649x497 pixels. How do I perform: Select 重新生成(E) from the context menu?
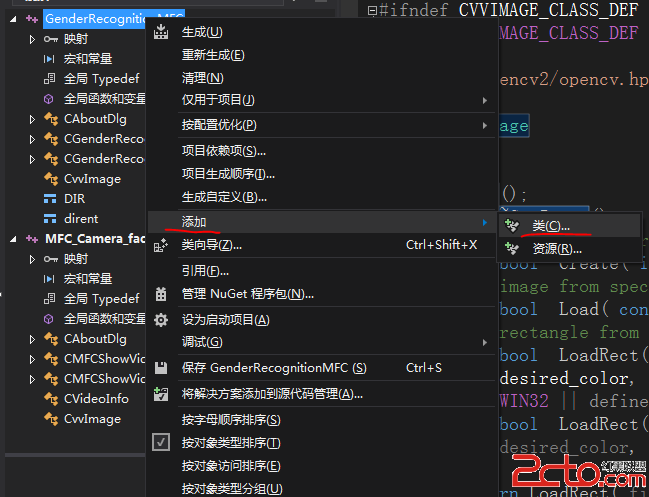tap(323, 55)
